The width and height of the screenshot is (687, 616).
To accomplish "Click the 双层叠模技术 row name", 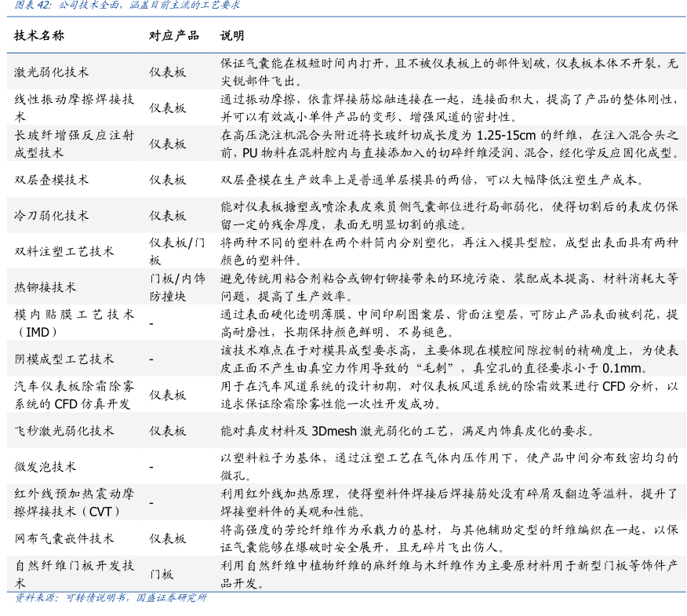I will tap(52, 180).
